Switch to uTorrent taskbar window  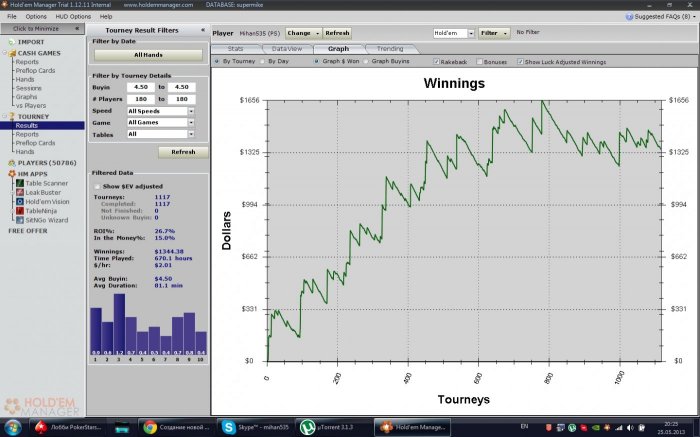pos(334,427)
